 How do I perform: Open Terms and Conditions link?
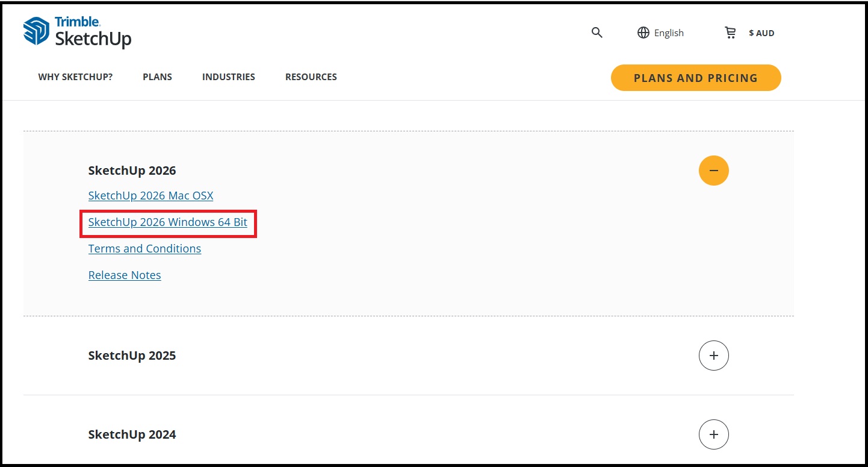[x=144, y=249]
